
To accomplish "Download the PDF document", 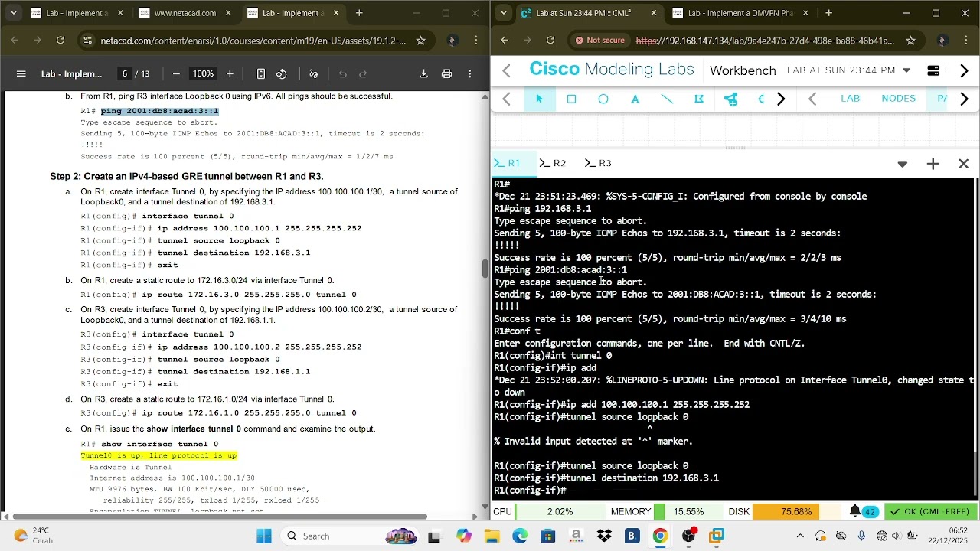I will pyautogui.click(x=423, y=73).
